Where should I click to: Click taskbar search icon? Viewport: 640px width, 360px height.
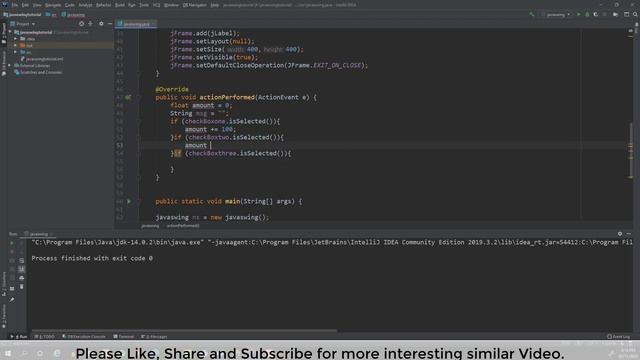(x=24, y=353)
